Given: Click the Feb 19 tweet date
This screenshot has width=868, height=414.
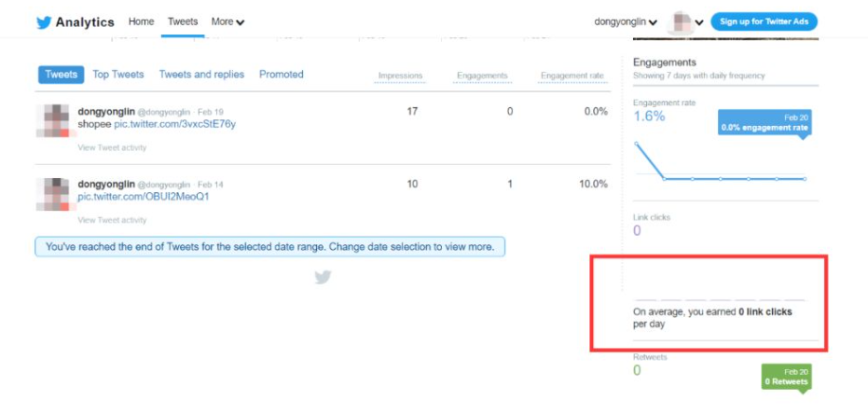Looking at the screenshot, I should click(x=211, y=112).
